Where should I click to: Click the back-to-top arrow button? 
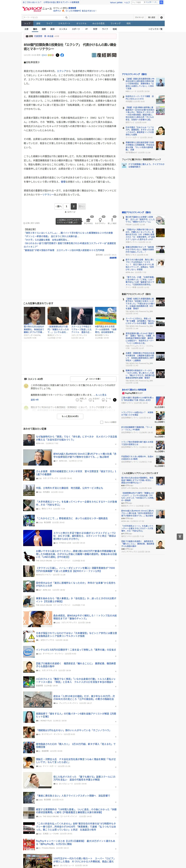tap(180, 536)
